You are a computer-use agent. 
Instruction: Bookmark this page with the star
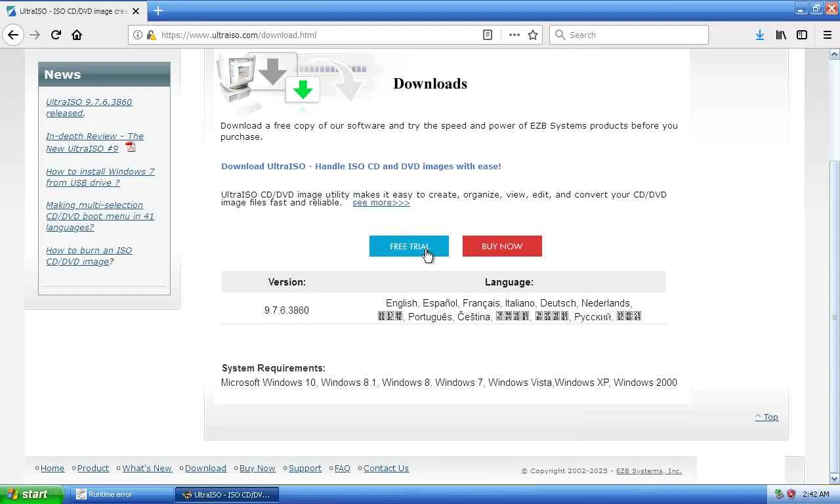click(x=533, y=35)
